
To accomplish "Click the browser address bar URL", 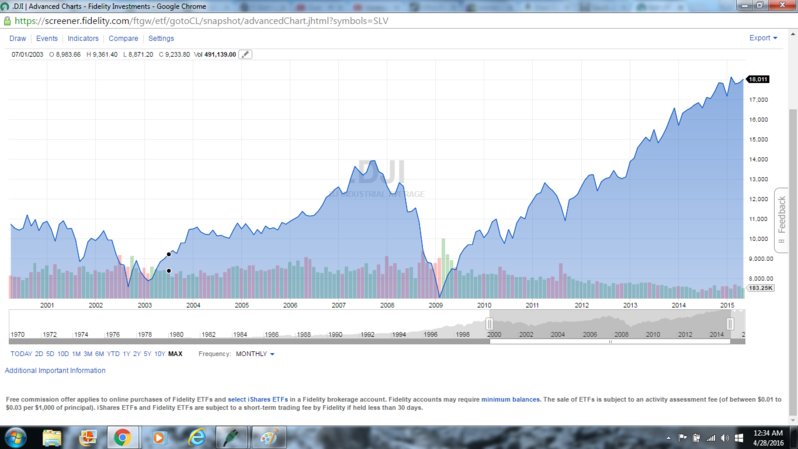I will 201,21.
